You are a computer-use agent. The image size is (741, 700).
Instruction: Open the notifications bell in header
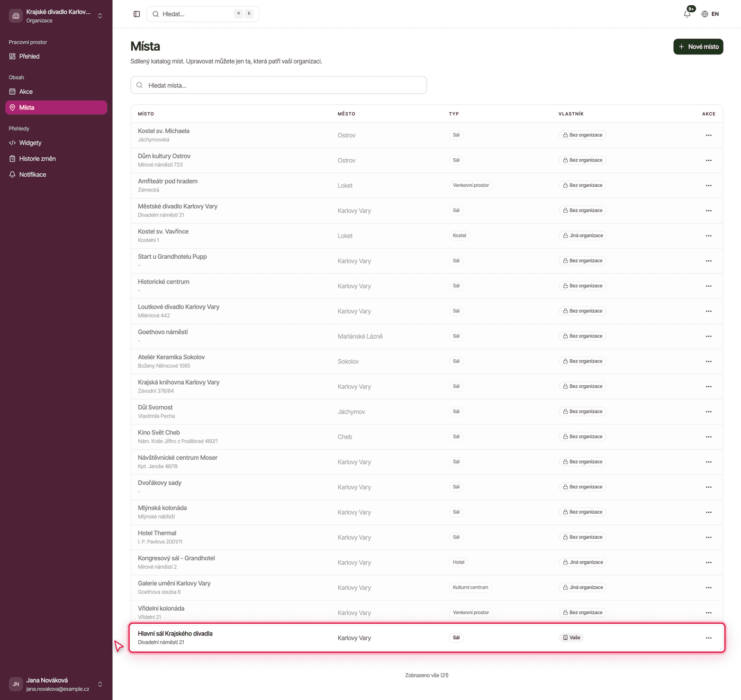pos(688,14)
